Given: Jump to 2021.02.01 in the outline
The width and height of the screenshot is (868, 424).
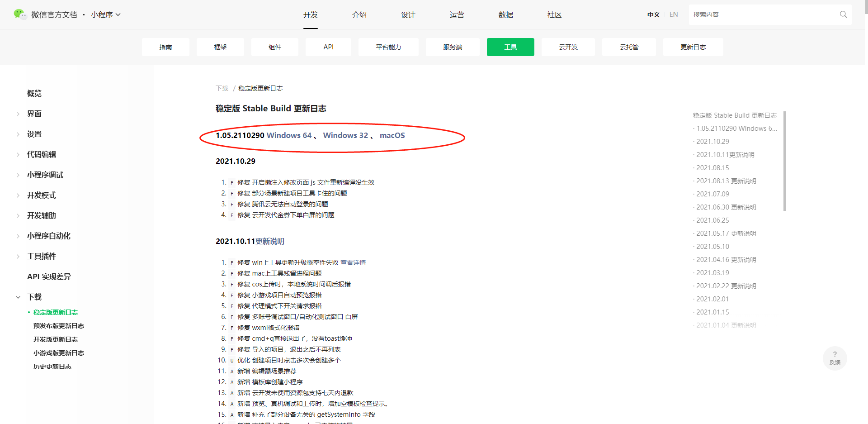Looking at the screenshot, I should [x=712, y=299].
